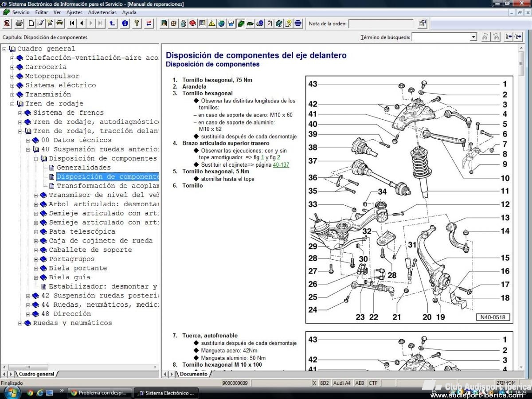Image resolution: width=532 pixels, height=399 pixels.
Task: Open Internet Explorer from taskbar quick launch
Action: coord(40,393)
